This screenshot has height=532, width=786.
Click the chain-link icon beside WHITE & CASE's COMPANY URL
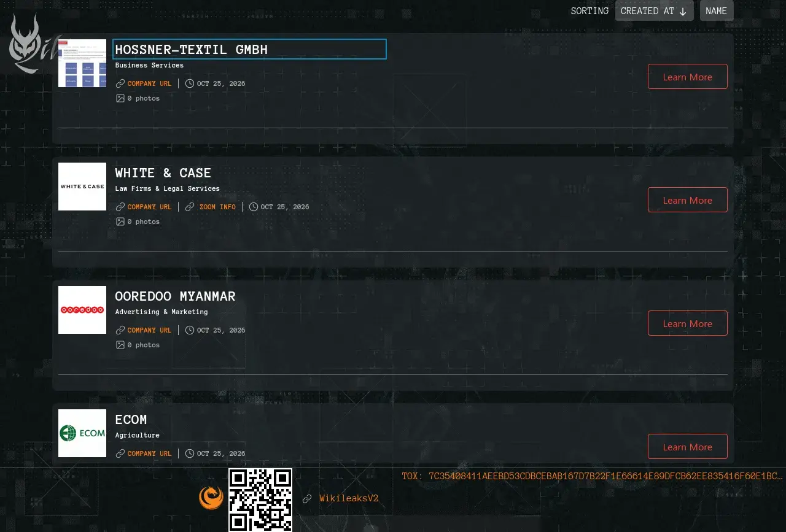(120, 207)
